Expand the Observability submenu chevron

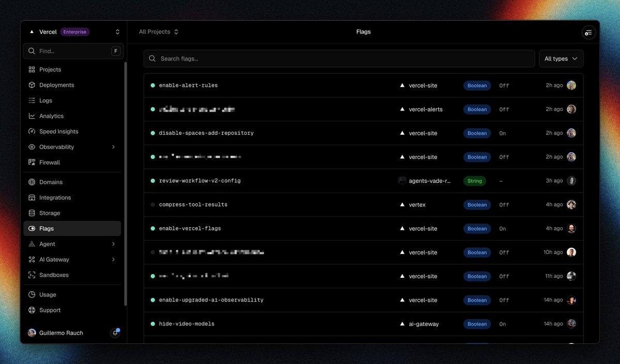[x=114, y=147]
